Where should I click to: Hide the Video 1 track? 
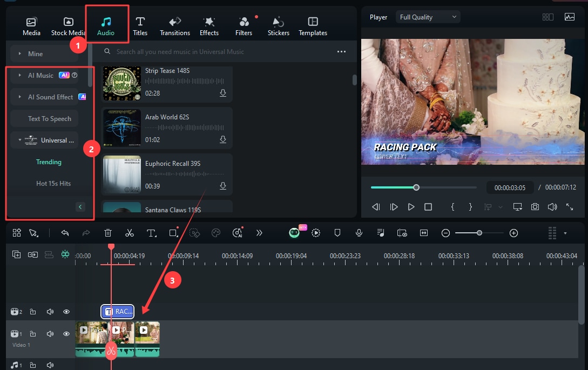point(66,334)
